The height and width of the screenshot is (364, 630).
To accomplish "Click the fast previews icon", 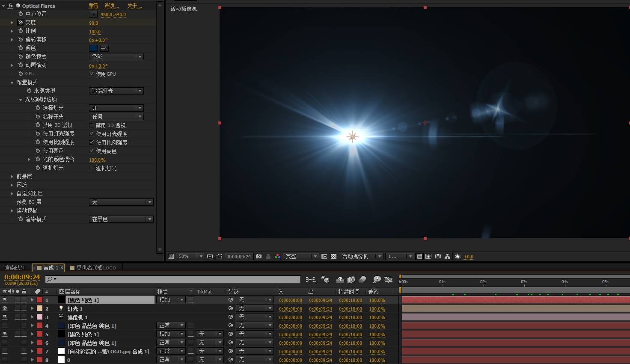I will pos(428,256).
